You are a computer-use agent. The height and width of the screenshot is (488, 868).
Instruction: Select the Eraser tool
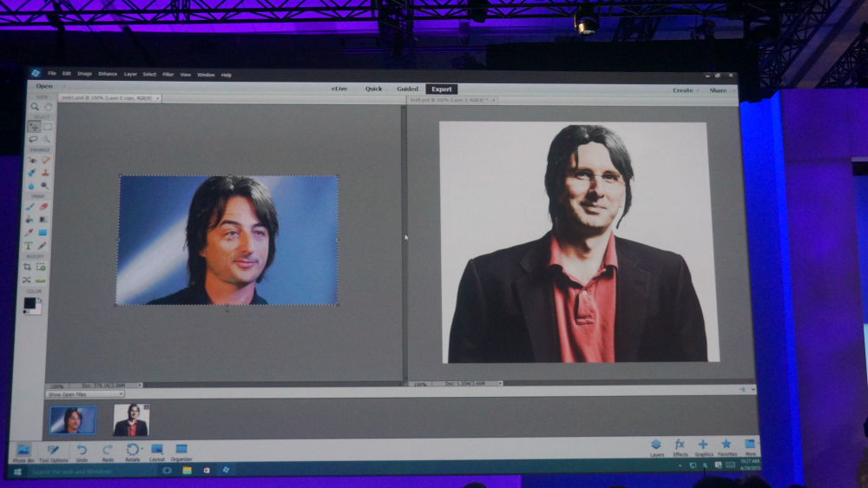point(43,207)
